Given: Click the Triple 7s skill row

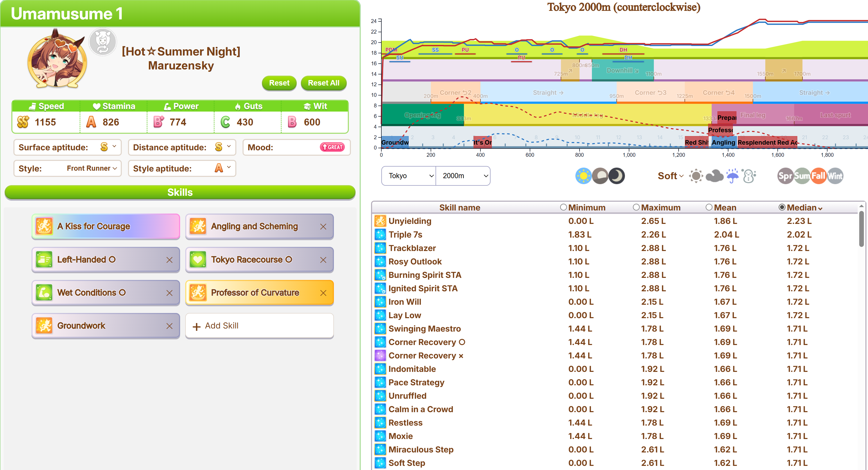Looking at the screenshot, I should click(x=405, y=234).
